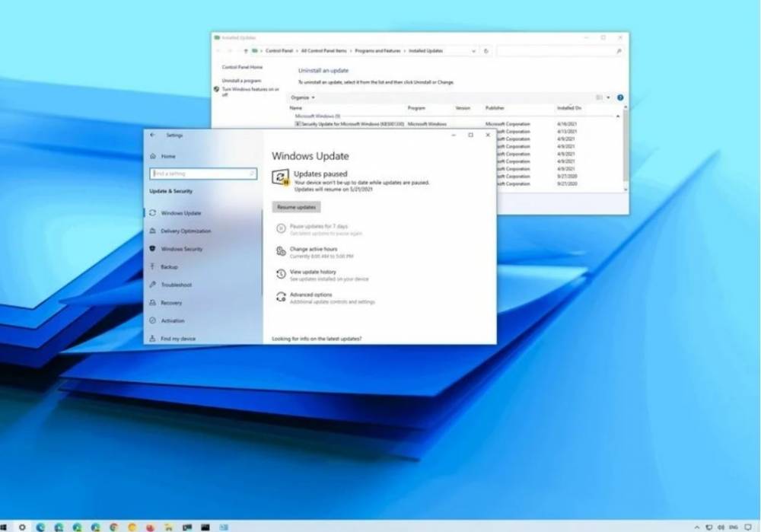Open the black terminal icon on taskbar
This screenshot has width=761, height=532.
tap(205, 527)
